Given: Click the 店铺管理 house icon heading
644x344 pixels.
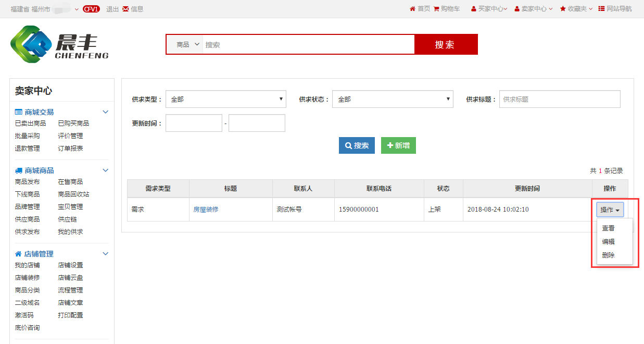Looking at the screenshot, I should tap(19, 254).
